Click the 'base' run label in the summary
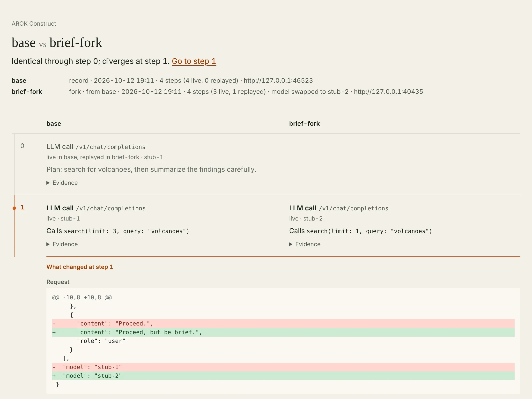The height and width of the screenshot is (399, 532). tap(19, 81)
